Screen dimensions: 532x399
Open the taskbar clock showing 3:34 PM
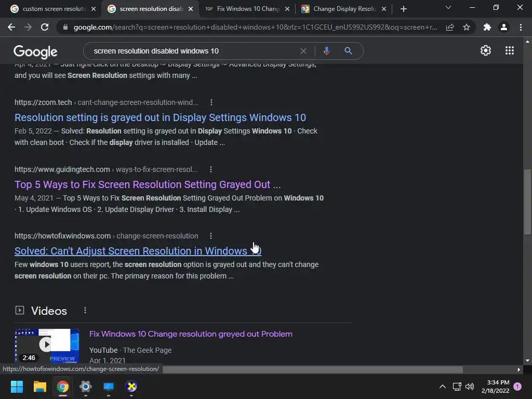pos(495,387)
